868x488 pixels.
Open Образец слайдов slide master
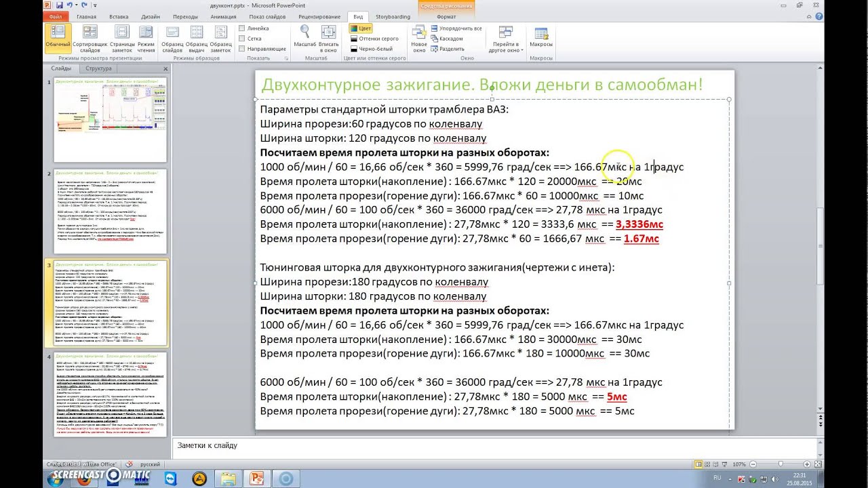coord(172,39)
